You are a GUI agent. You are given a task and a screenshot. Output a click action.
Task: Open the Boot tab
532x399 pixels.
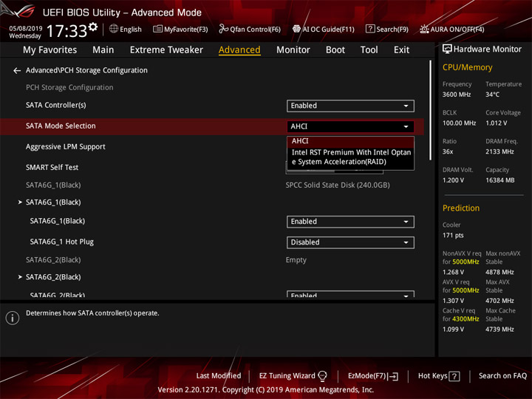click(x=335, y=50)
